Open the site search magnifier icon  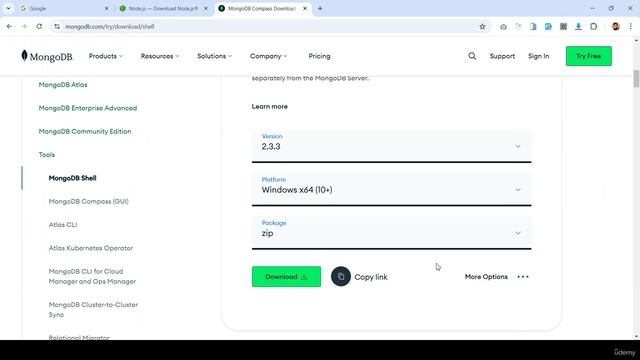472,56
